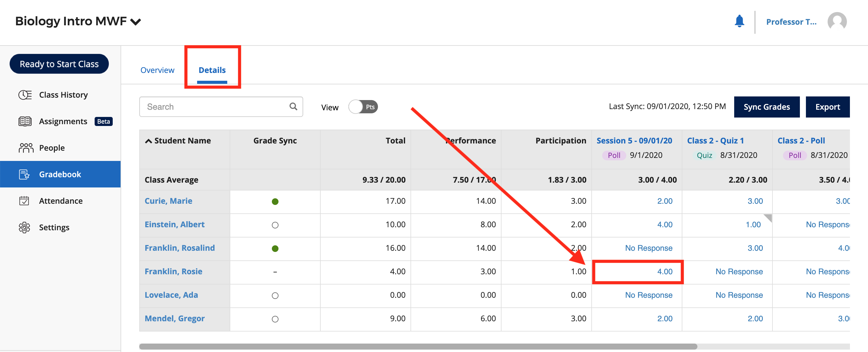
Task: Collapse the Student Name sort arrow
Action: click(x=148, y=140)
